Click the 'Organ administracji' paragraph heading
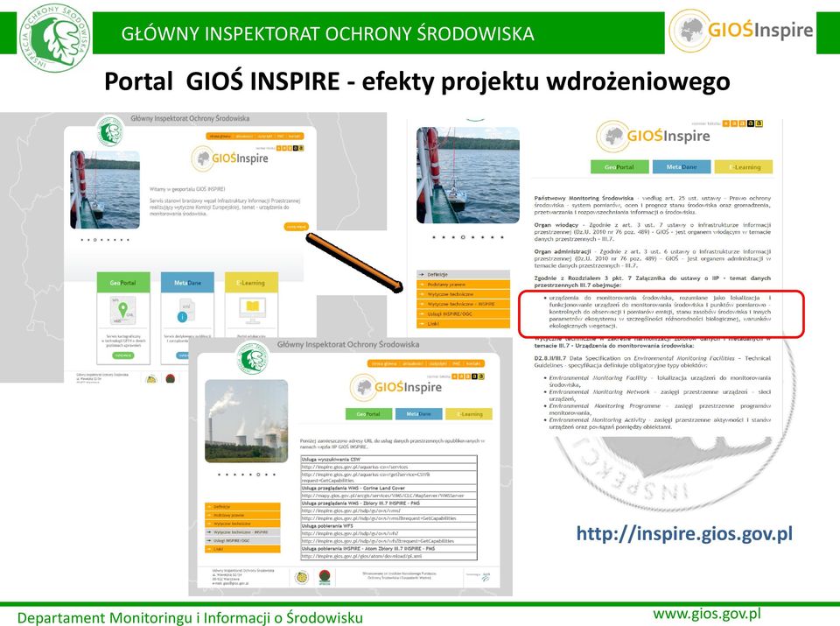 (562, 250)
